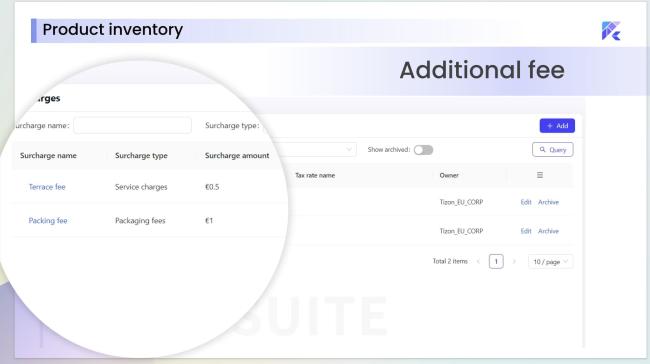Focus the Surcharge name input field
The image size is (650, 364).
132,125
